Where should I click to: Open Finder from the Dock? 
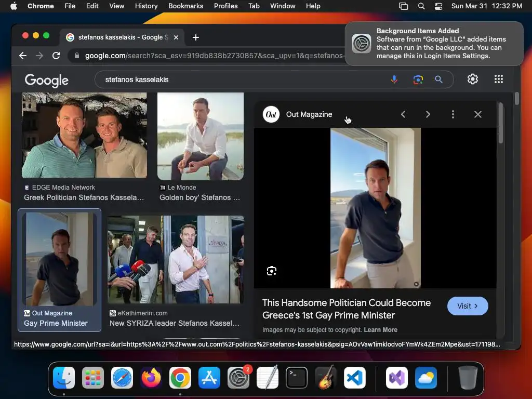coord(64,378)
